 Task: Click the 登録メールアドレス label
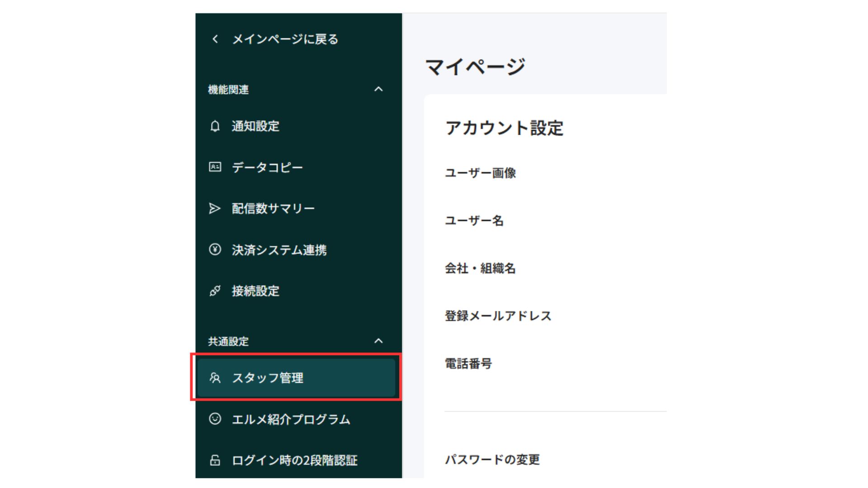coord(498,316)
